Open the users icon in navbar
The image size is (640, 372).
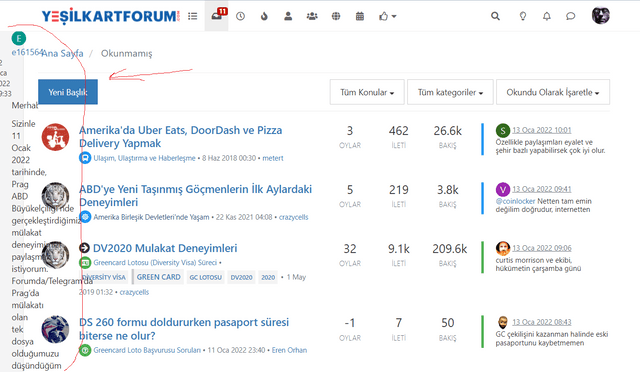[288, 16]
